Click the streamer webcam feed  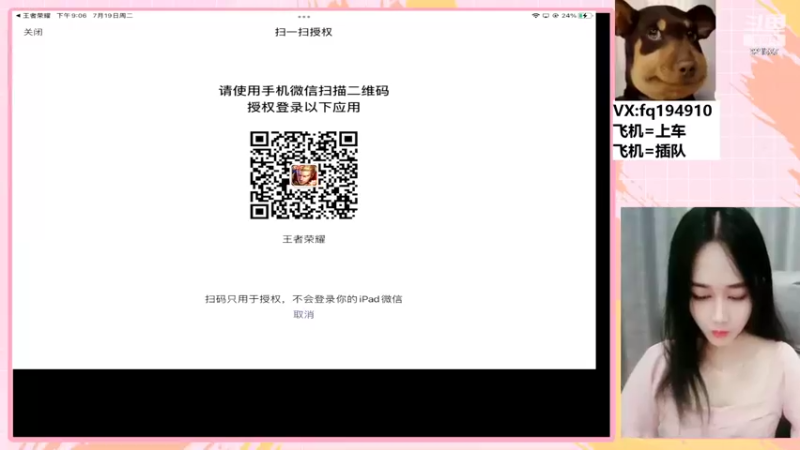pos(710,322)
